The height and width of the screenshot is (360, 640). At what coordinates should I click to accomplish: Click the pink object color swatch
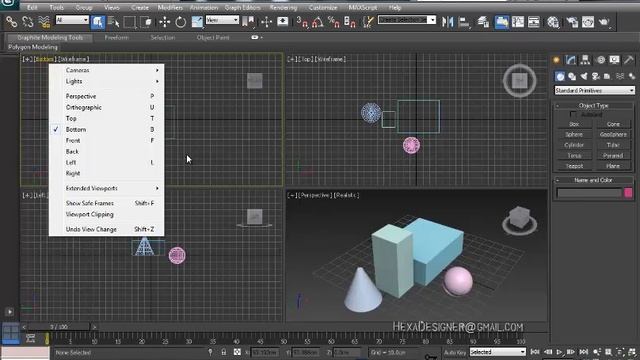[x=629, y=193]
